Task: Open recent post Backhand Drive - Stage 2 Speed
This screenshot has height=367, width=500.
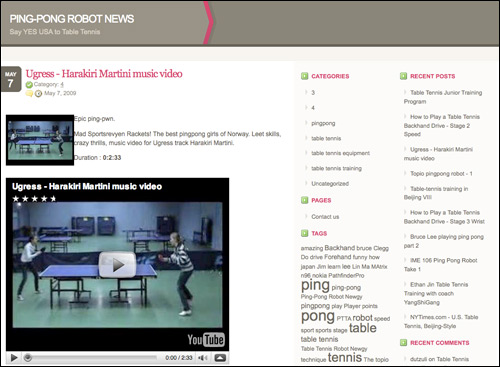Action: [442, 125]
